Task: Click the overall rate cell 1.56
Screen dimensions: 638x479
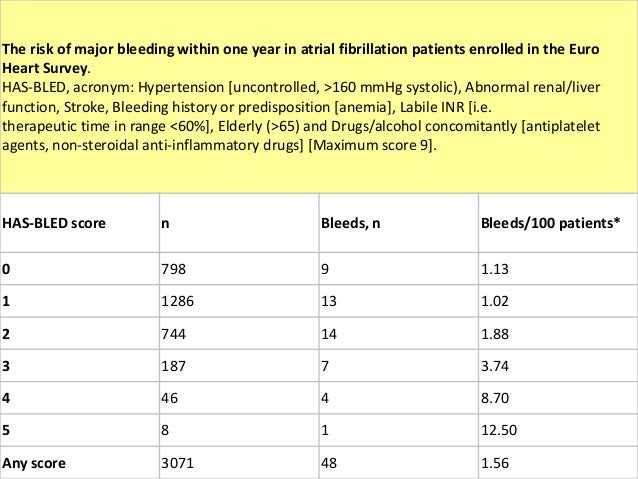Action: pos(558,463)
